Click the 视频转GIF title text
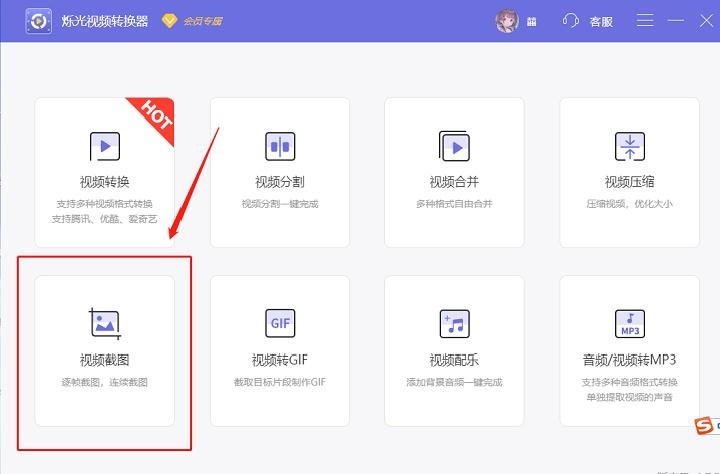 click(x=280, y=360)
